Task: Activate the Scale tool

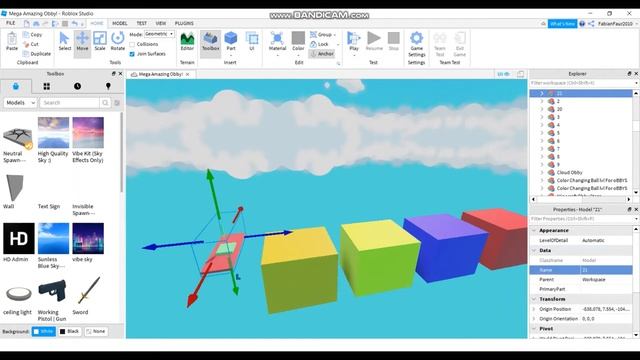Action: click(100, 42)
